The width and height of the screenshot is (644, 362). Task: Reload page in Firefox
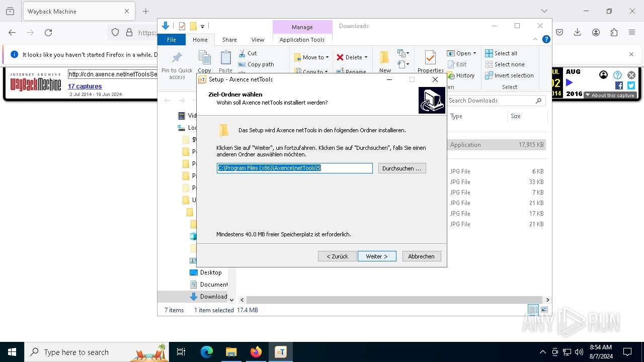click(x=48, y=32)
